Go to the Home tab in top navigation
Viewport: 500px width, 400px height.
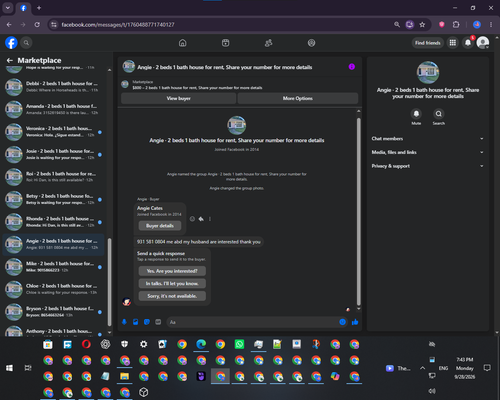[x=182, y=43]
